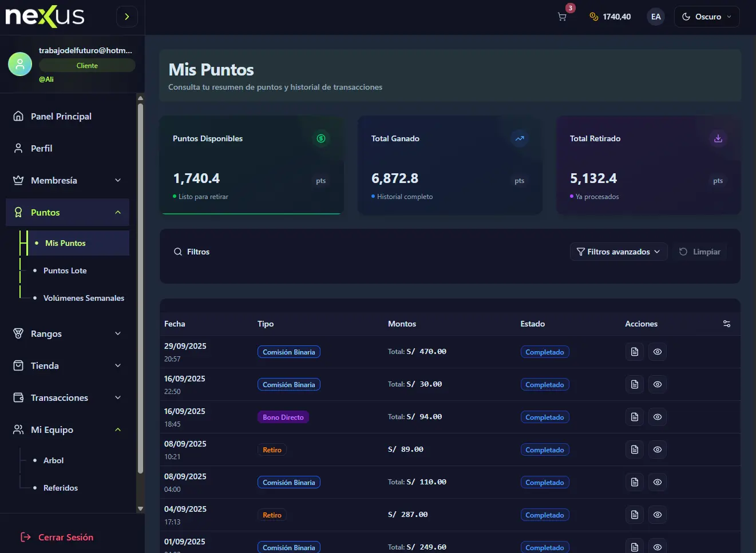Collapse the sidebar using the arrow button
Image resolution: width=756 pixels, height=553 pixels.
126,17
